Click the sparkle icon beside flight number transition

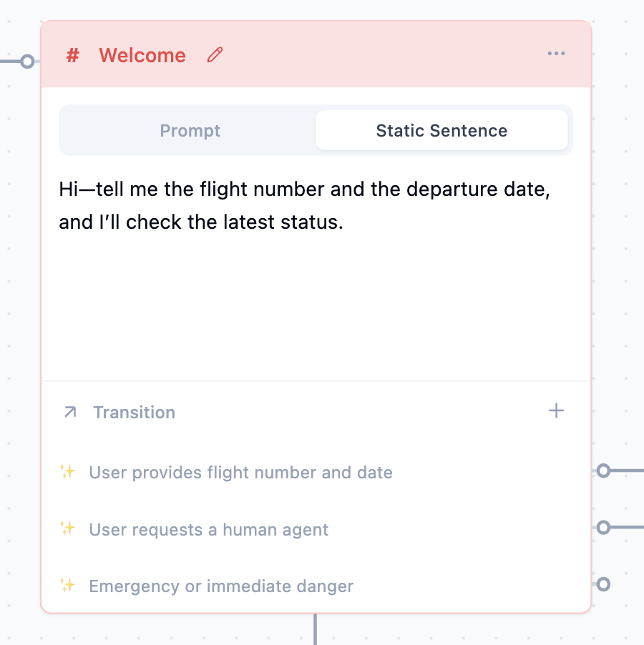point(67,472)
